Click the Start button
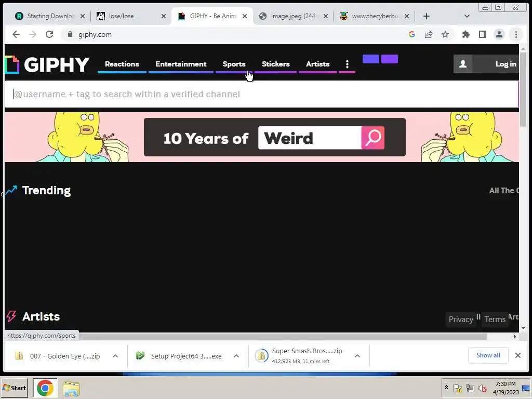Screen dimensions: 532x399 (14, 388)
